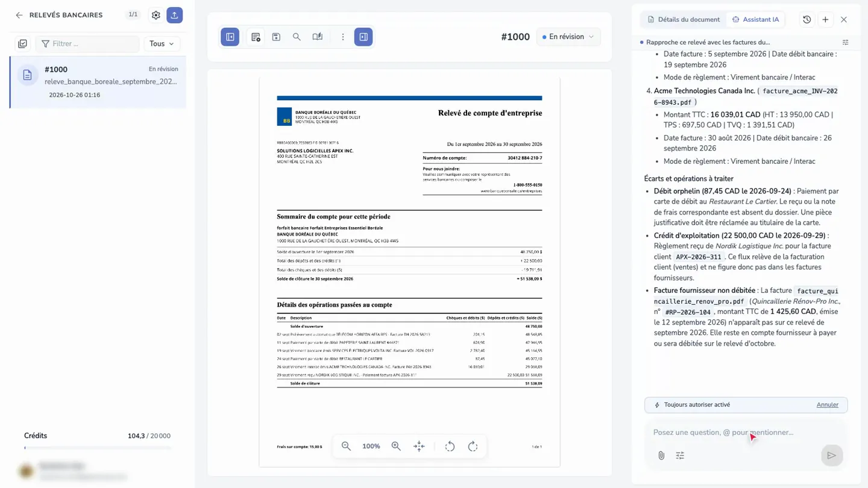
Task: Go back from Relevés bancaires list
Action: tap(19, 15)
